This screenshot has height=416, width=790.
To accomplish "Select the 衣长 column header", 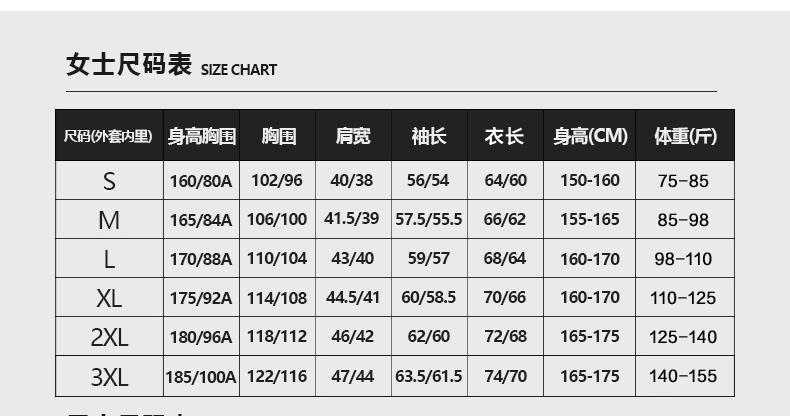I will (505, 136).
